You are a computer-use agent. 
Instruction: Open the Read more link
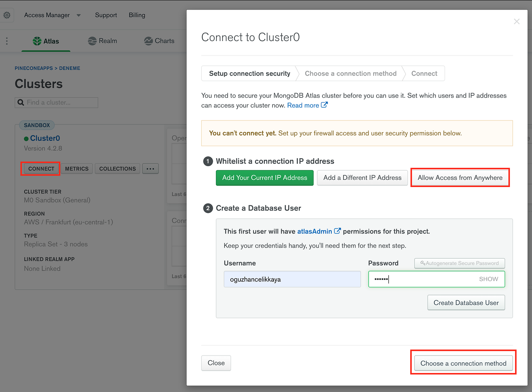tap(303, 105)
